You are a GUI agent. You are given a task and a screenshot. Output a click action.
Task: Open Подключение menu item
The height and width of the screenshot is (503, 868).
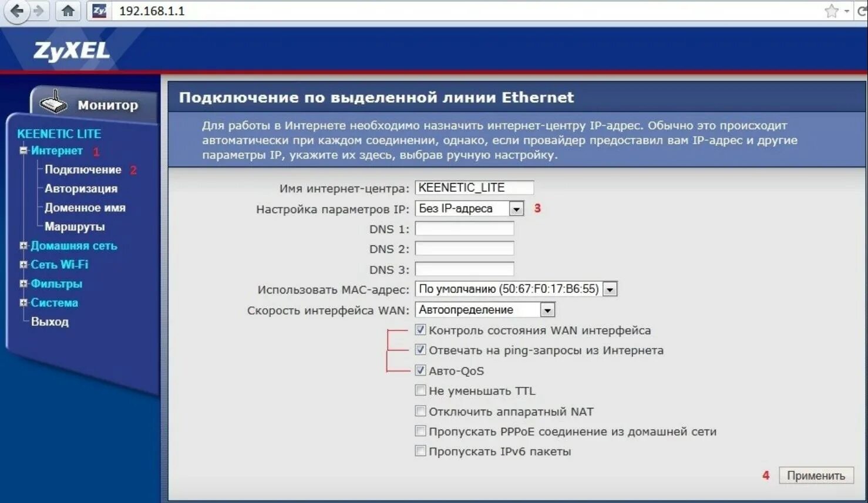(x=83, y=170)
